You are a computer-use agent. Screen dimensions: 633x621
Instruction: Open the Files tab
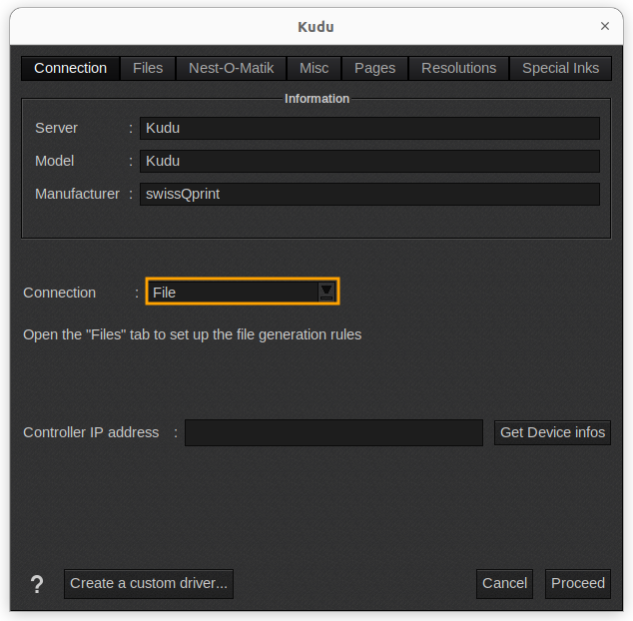[148, 68]
